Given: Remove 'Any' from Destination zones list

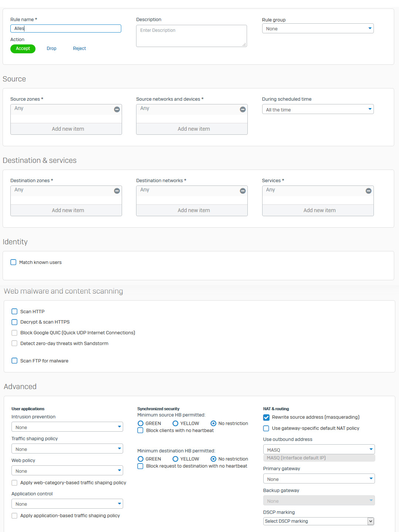Looking at the screenshot, I should [x=117, y=191].
